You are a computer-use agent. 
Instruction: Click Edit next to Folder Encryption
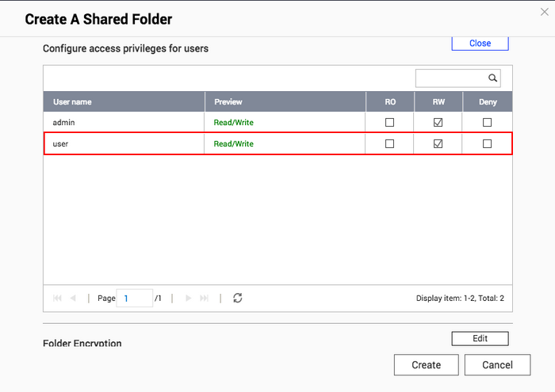tap(480, 338)
